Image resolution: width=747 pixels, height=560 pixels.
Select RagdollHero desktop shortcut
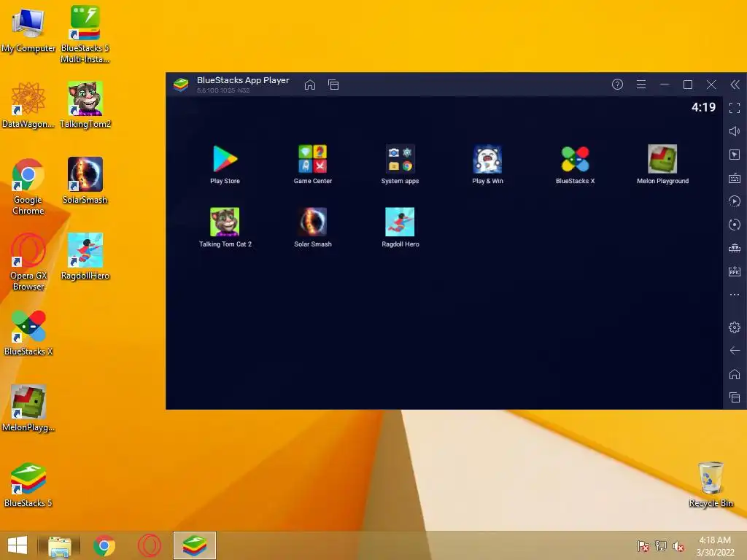click(85, 257)
